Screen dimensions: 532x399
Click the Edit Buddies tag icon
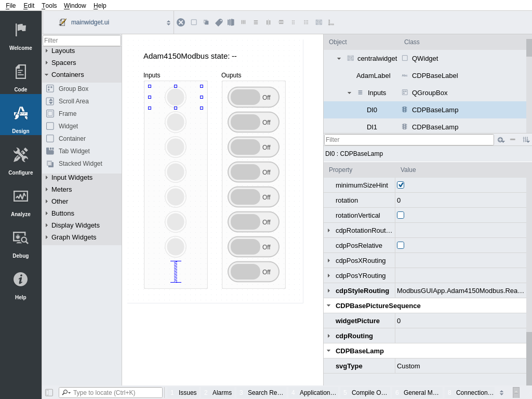click(219, 22)
